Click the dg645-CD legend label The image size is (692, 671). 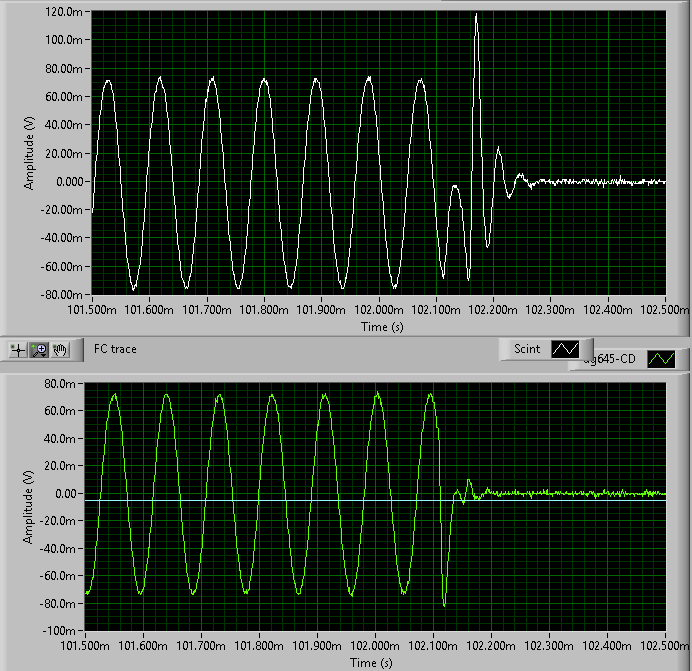609,359
